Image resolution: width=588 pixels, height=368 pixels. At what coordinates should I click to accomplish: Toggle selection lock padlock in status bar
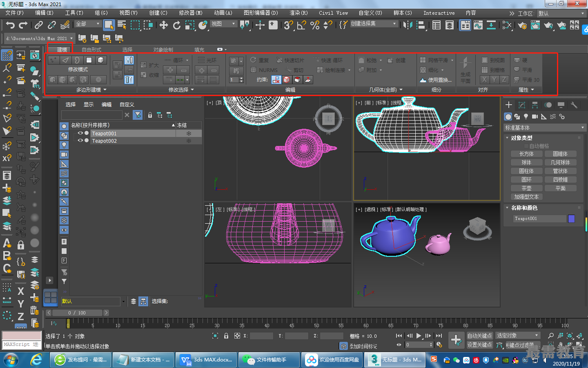[x=226, y=336]
